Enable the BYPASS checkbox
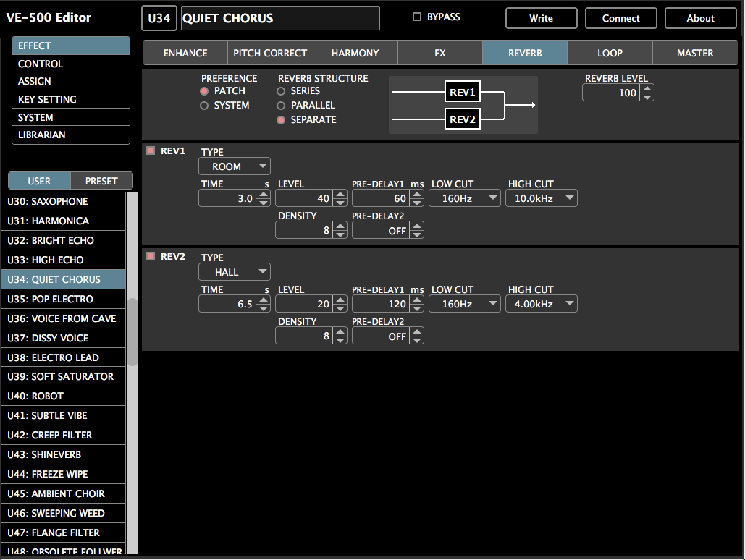Image resolution: width=745 pixels, height=560 pixels. (417, 17)
